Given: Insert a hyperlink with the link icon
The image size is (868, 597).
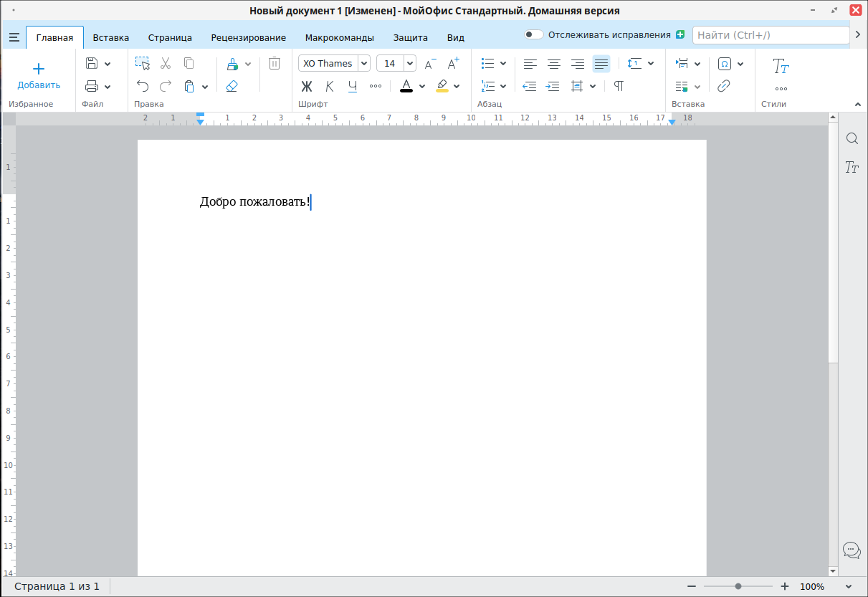Looking at the screenshot, I should pos(724,86).
